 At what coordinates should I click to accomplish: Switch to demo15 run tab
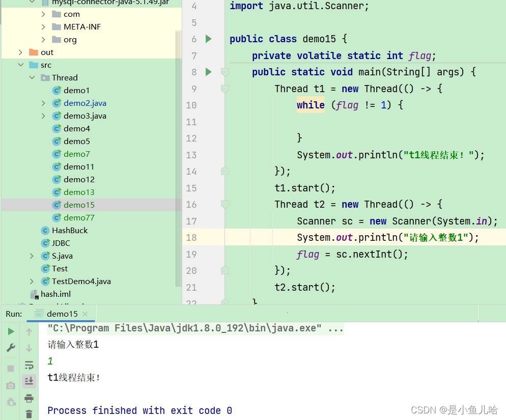pyautogui.click(x=62, y=314)
